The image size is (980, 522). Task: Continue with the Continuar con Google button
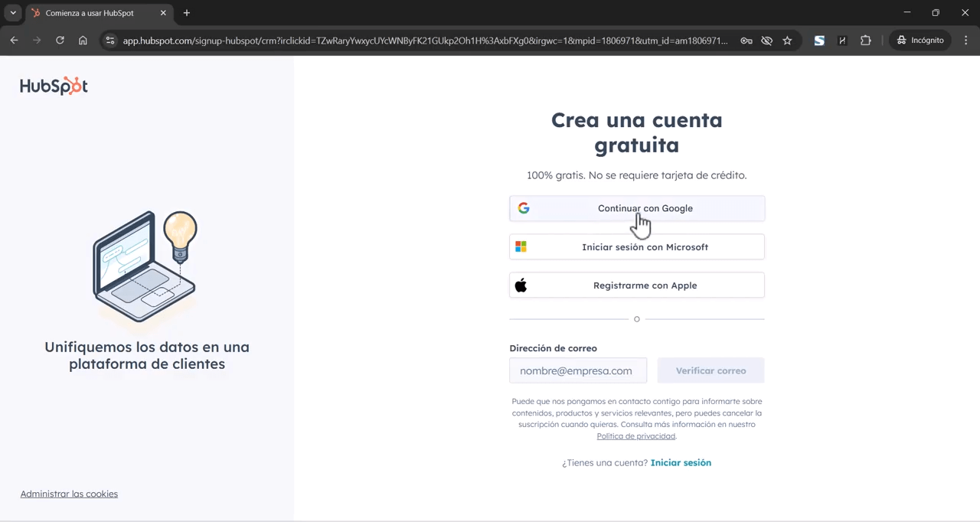[x=637, y=208]
